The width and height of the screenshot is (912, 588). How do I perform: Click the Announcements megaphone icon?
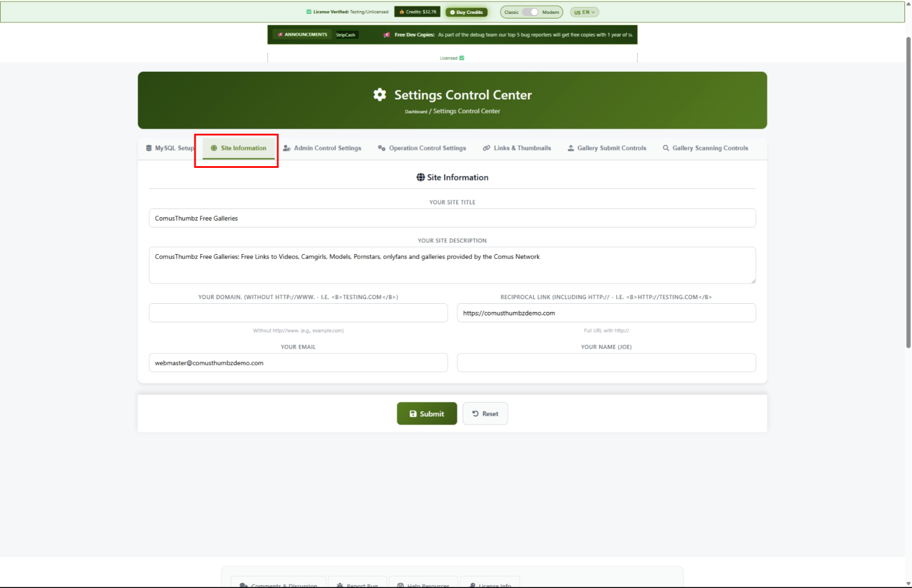click(280, 35)
